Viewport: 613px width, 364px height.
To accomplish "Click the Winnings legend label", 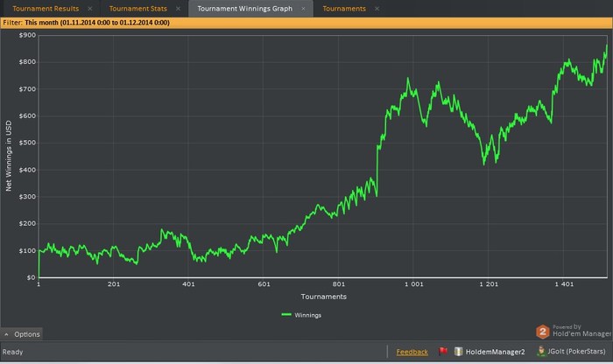I will point(307,315).
